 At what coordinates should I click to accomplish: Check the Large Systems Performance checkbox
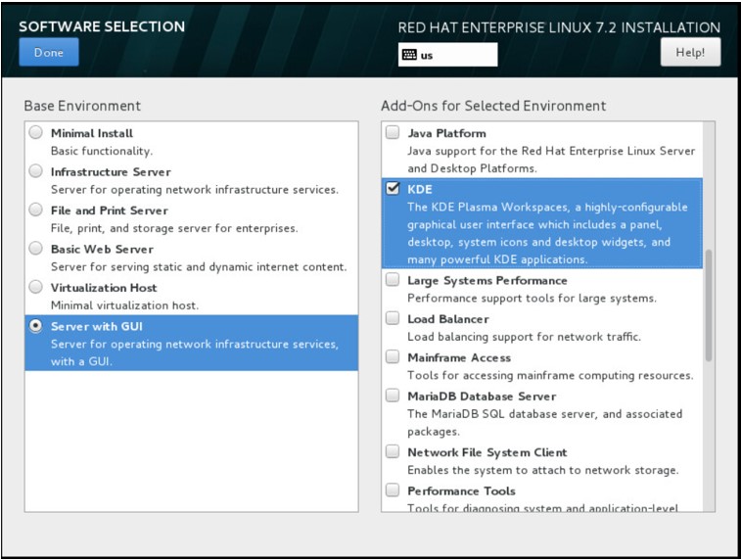click(x=393, y=280)
